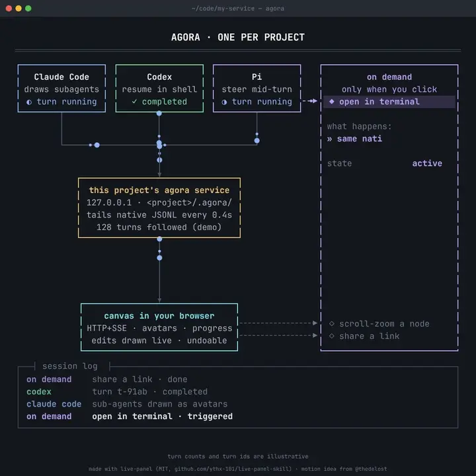
Task: Click the Claude Code node box title
Action: 61,77
